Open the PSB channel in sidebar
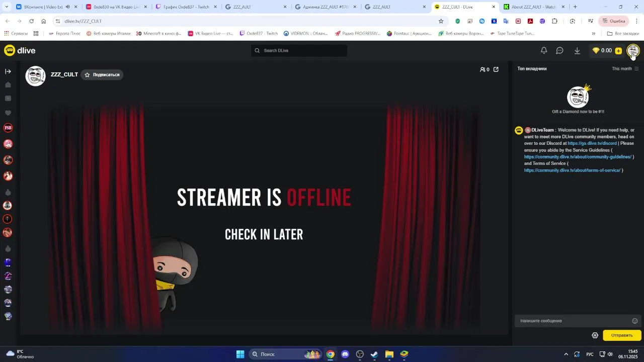Viewport: 644px width, 362px height. click(x=8, y=128)
